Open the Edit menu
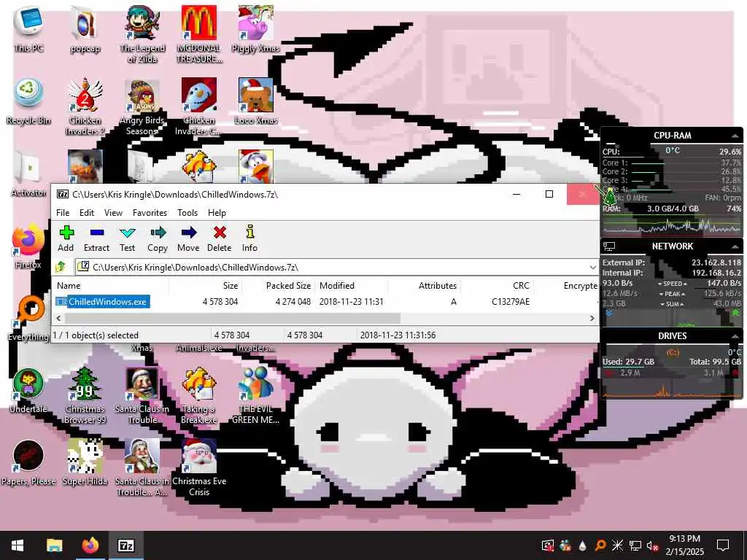747x560 pixels. (87, 213)
